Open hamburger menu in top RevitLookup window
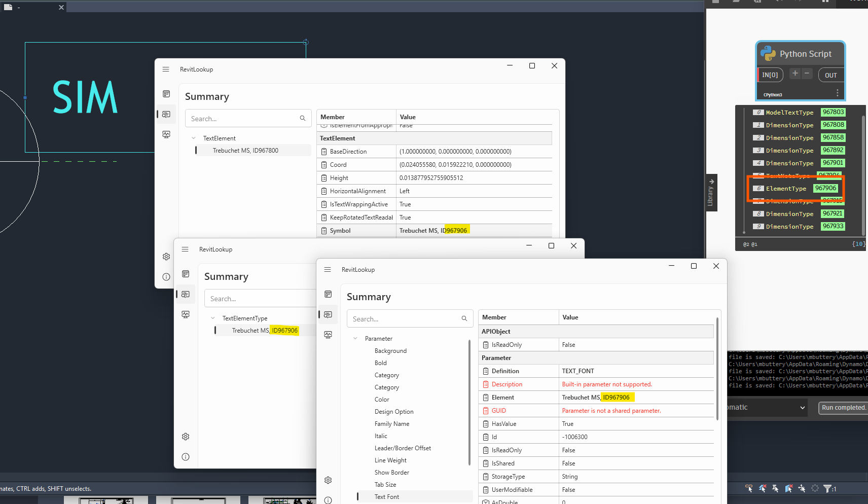The image size is (868, 504). click(166, 69)
